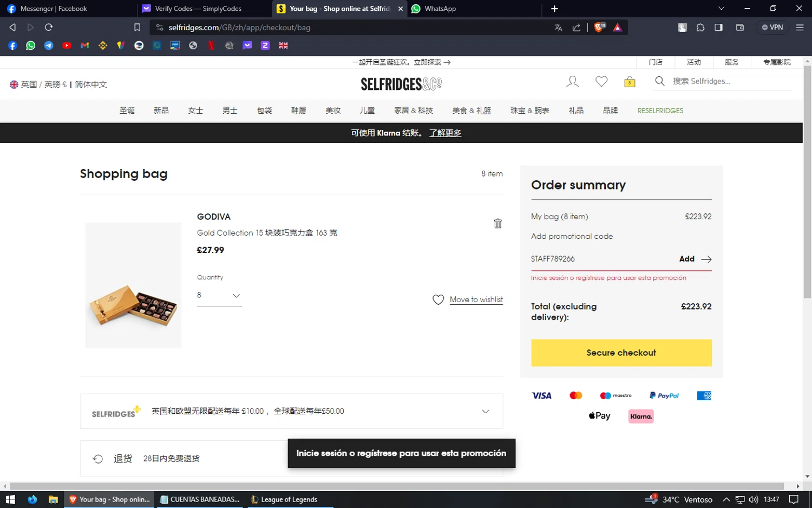Open CUENTAS BANEADAS taskbar item
This screenshot has width=812, height=508.
[x=200, y=499]
